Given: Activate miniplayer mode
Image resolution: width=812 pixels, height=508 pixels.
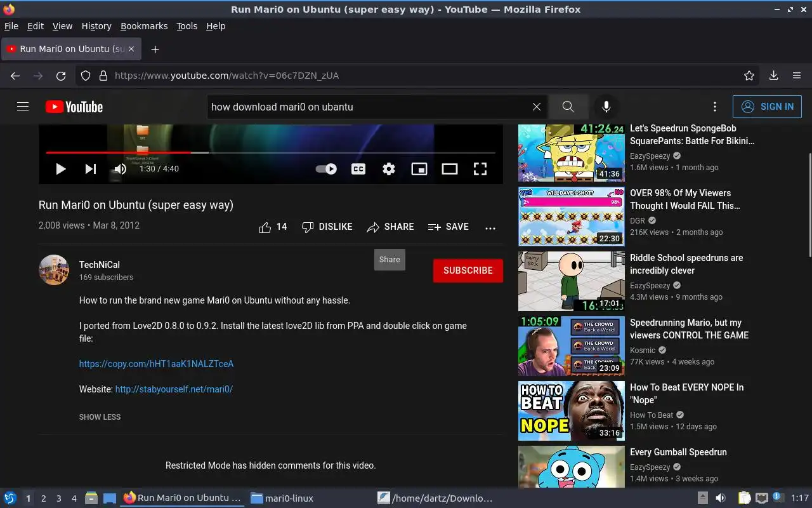Looking at the screenshot, I should pyautogui.click(x=419, y=169).
